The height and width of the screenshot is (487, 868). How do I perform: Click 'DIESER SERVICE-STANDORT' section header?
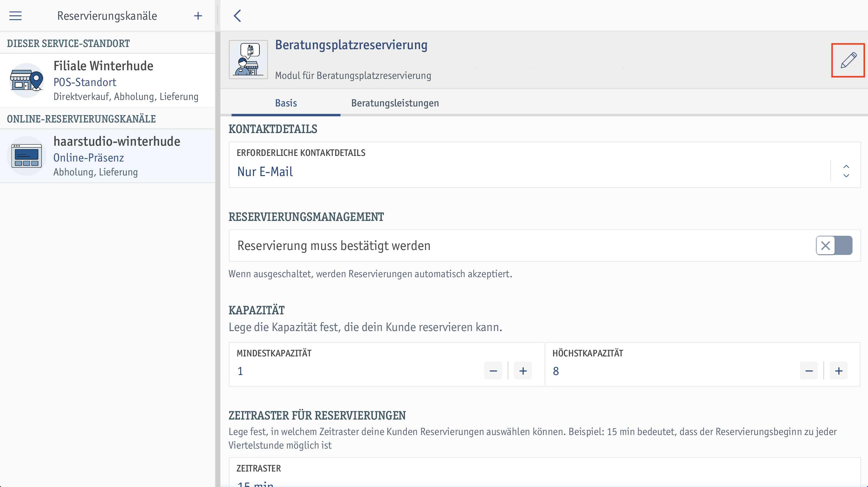point(68,43)
